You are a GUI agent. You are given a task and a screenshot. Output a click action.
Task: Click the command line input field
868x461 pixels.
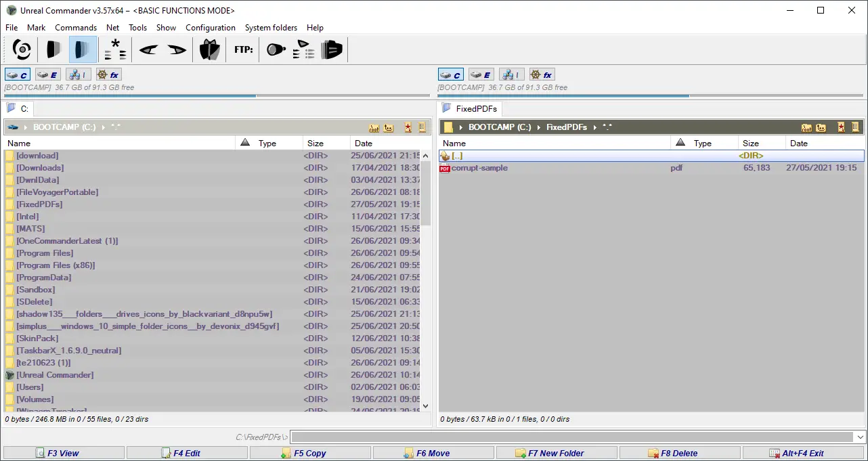click(x=571, y=437)
